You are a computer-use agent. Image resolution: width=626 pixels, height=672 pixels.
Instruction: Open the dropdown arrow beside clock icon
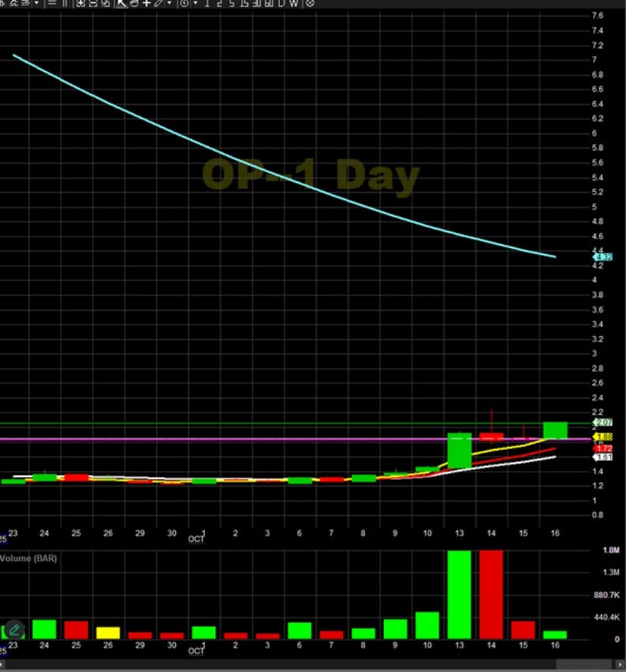[x=195, y=3]
